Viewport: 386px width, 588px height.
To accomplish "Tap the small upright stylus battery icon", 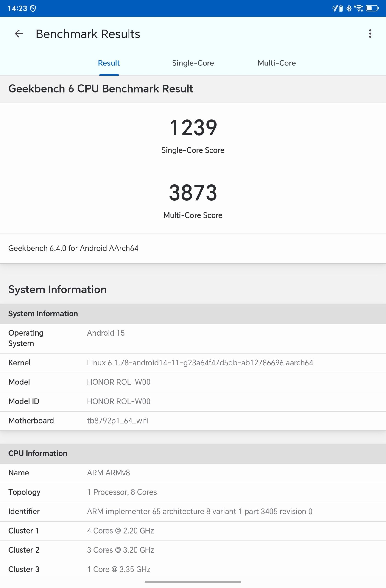I will (x=341, y=9).
